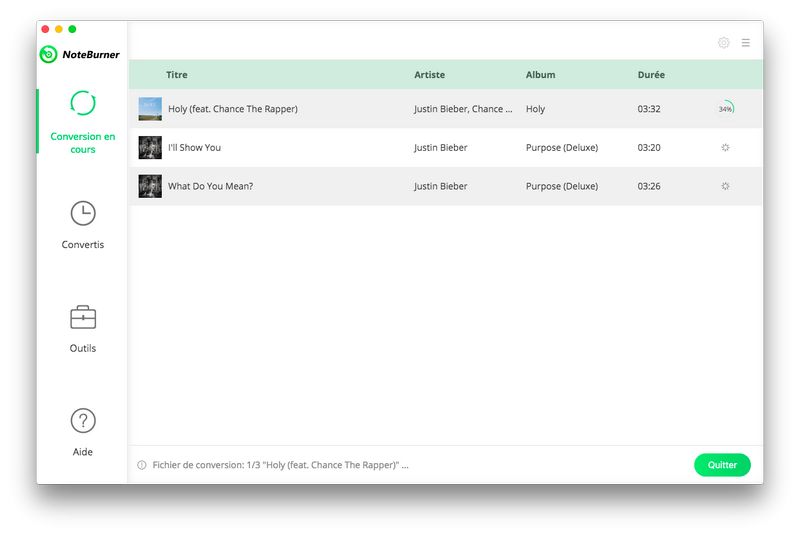Open the Conversion en cours section
The width and height of the screenshot is (800, 536).
pyautogui.click(x=83, y=122)
